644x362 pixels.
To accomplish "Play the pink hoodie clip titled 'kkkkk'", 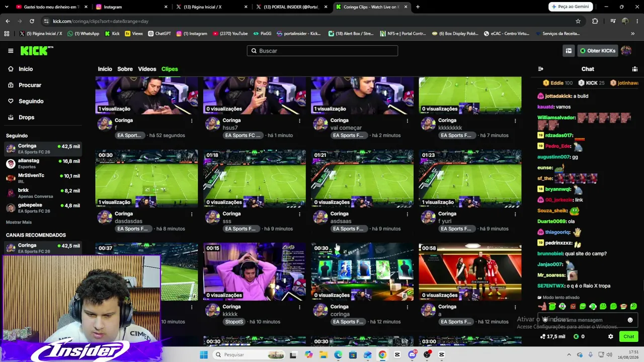I will (255, 272).
